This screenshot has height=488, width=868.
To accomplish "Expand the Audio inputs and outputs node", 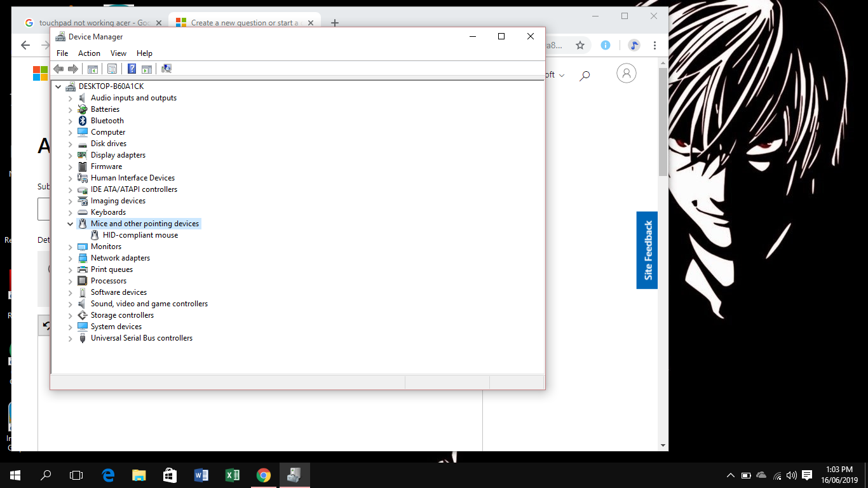I will (71, 98).
